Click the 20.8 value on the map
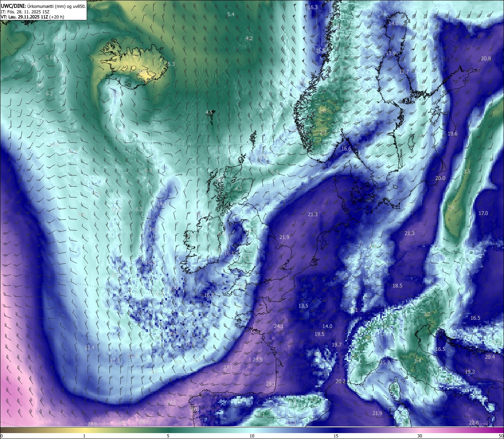Screen dimensions: 504x439 click(x=486, y=58)
